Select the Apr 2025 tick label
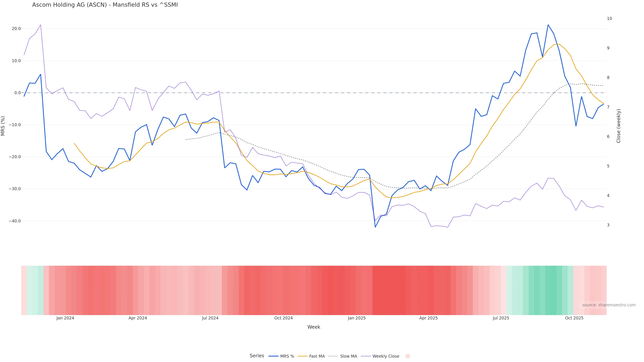The height and width of the screenshot is (362, 644). point(428,318)
